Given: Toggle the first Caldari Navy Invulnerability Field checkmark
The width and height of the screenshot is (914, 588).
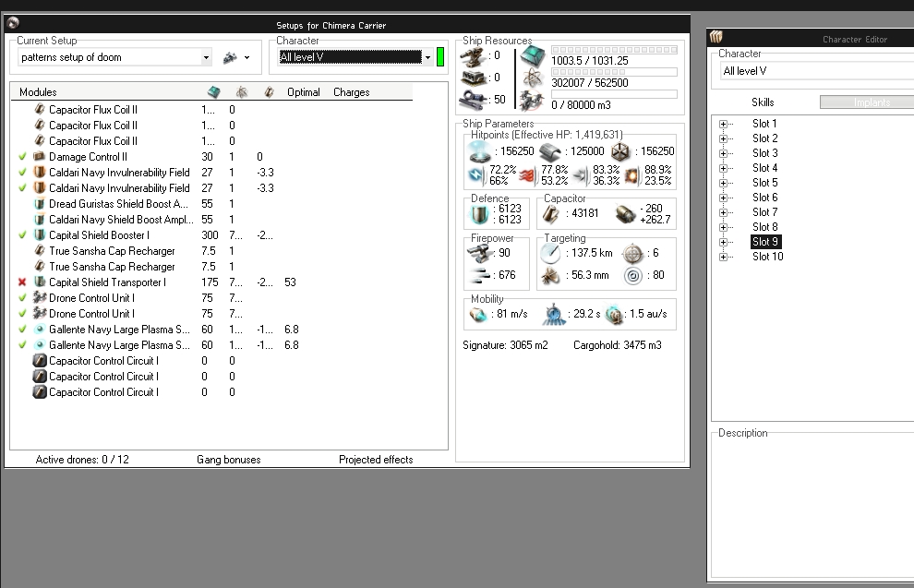Looking at the screenshot, I should pyautogui.click(x=22, y=173).
